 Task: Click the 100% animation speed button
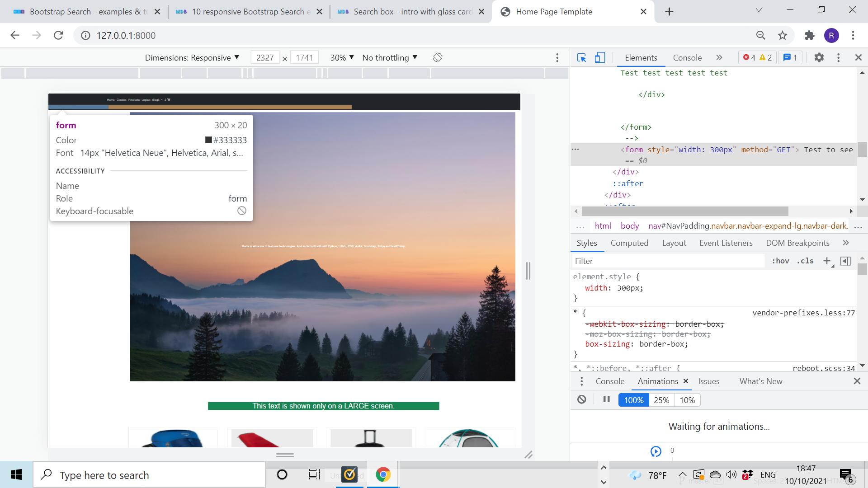coord(633,400)
